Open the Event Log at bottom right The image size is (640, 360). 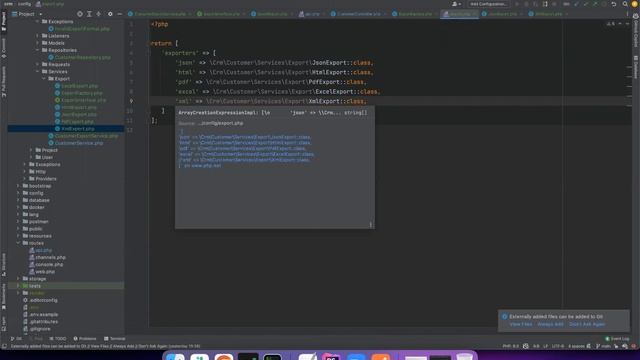(617, 339)
